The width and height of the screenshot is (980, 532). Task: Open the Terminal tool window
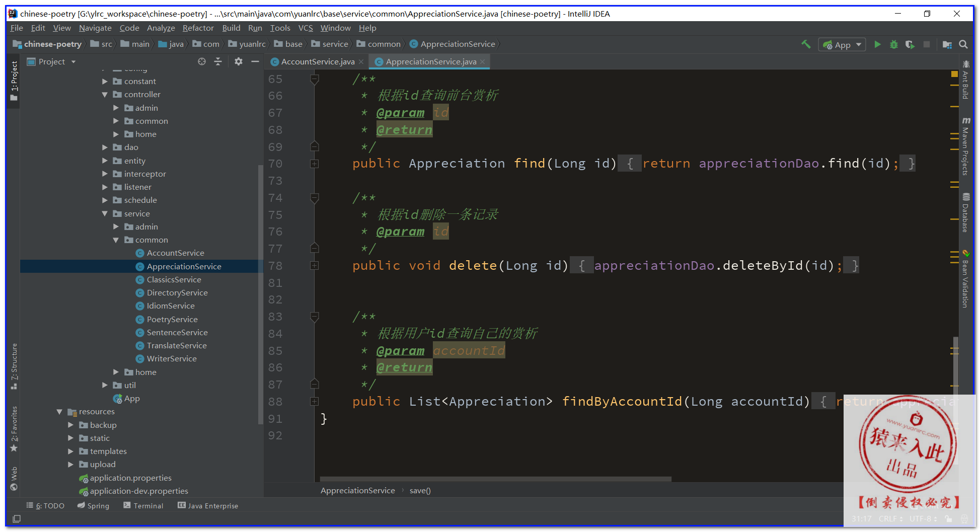[143, 506]
